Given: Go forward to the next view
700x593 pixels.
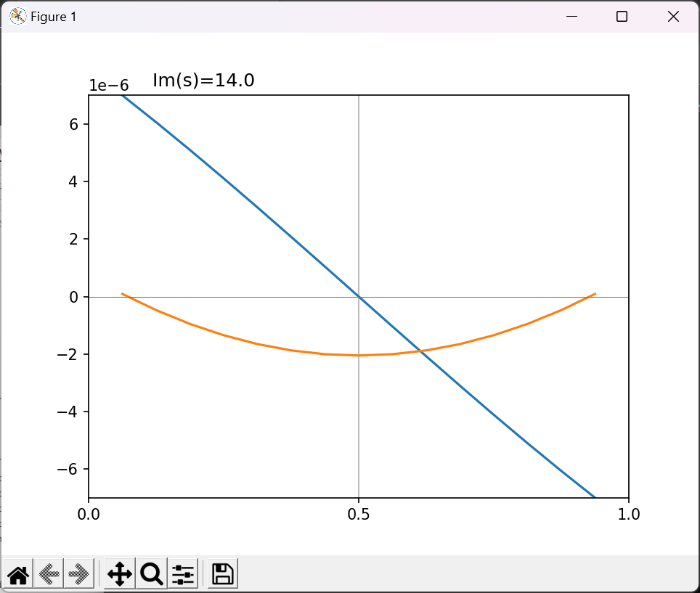Looking at the screenshot, I should coord(79,574).
